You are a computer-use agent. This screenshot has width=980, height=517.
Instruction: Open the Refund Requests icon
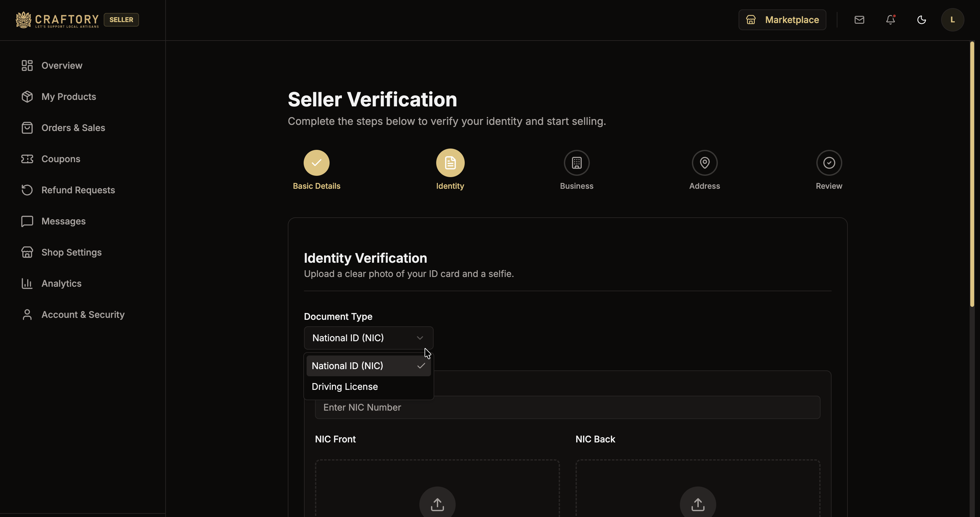[x=27, y=190]
